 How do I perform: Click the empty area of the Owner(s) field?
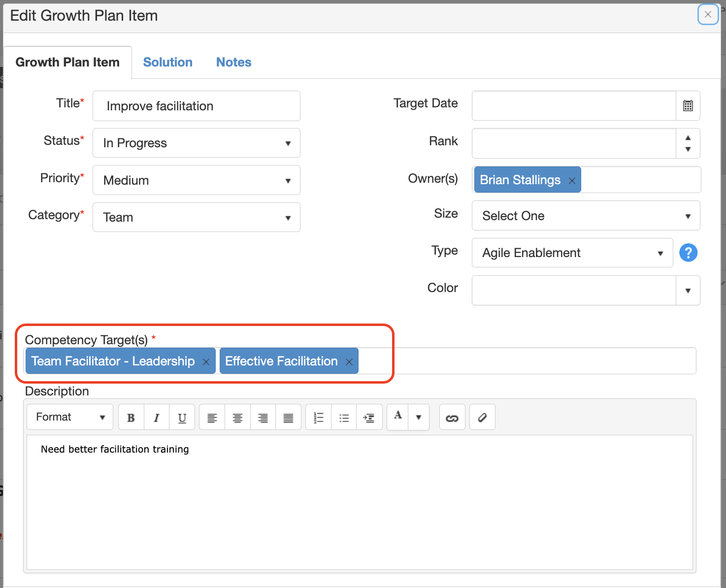(640, 180)
